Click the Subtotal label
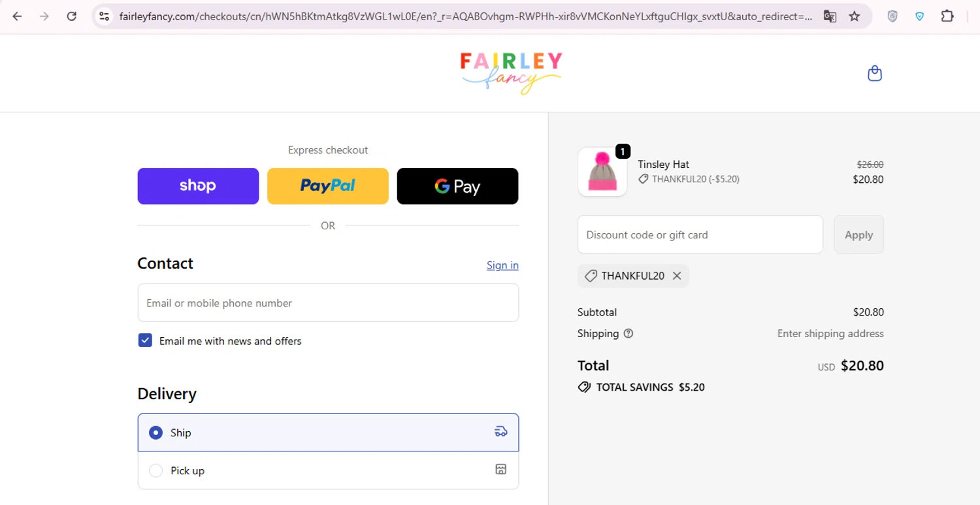 [597, 312]
